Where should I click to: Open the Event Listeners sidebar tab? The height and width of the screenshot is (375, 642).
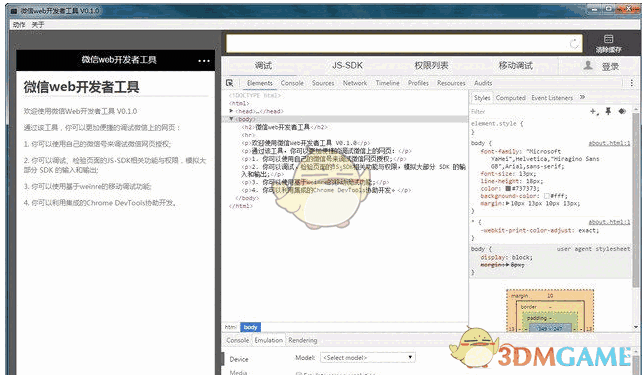coord(552,98)
